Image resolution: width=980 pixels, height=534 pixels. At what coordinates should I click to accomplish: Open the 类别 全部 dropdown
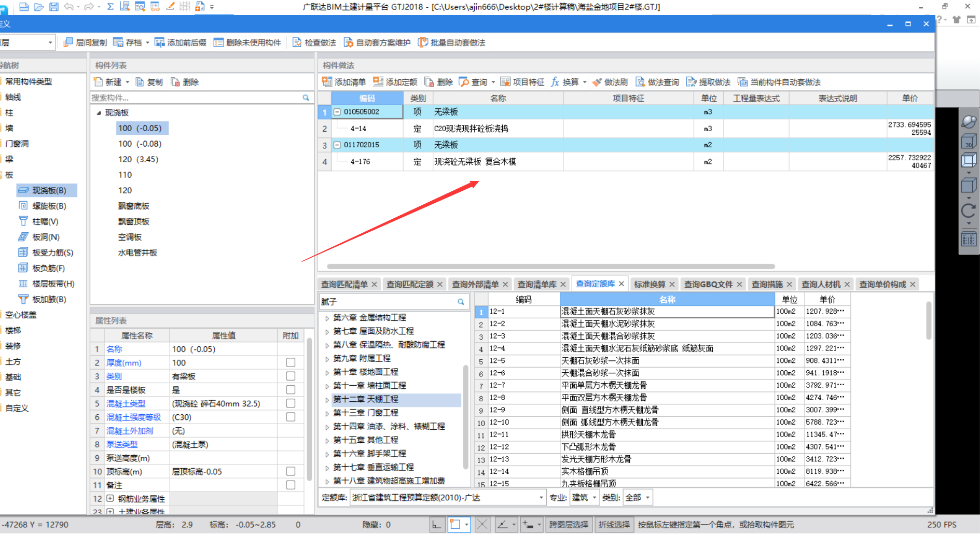[647, 497]
